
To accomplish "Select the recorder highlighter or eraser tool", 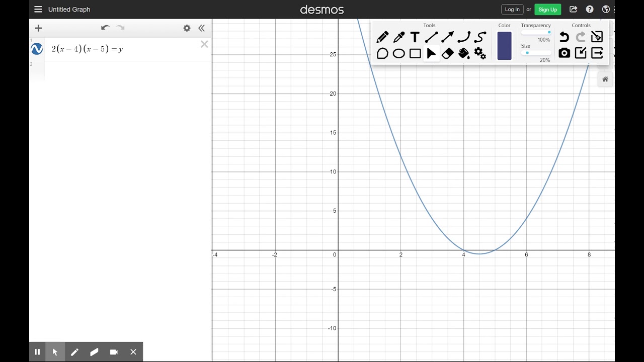I will [x=94, y=352].
